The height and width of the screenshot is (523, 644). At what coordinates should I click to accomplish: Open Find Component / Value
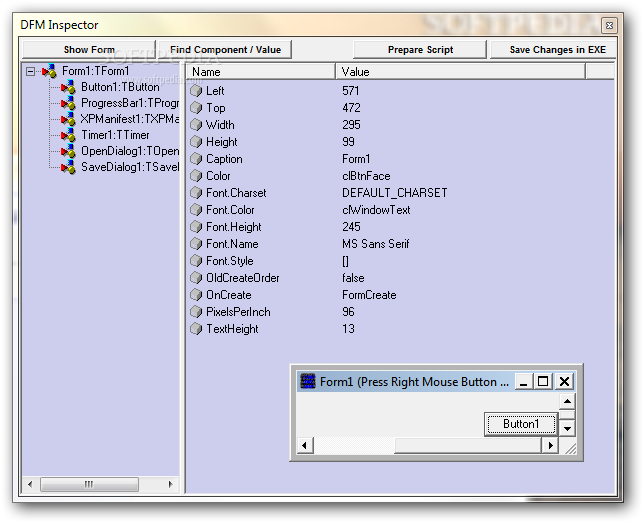pyautogui.click(x=225, y=50)
